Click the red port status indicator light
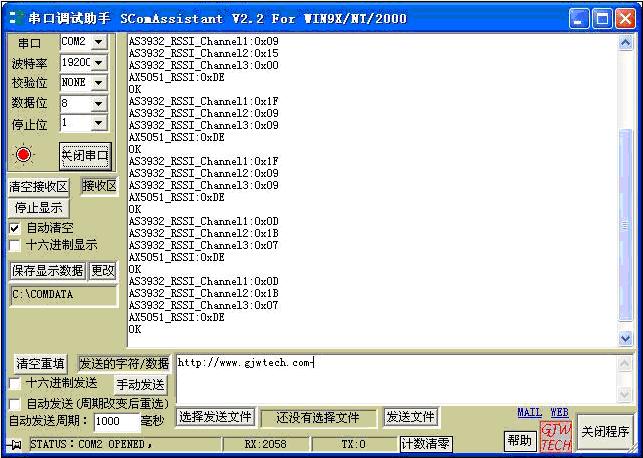This screenshot has height=458, width=643. pos(25,155)
